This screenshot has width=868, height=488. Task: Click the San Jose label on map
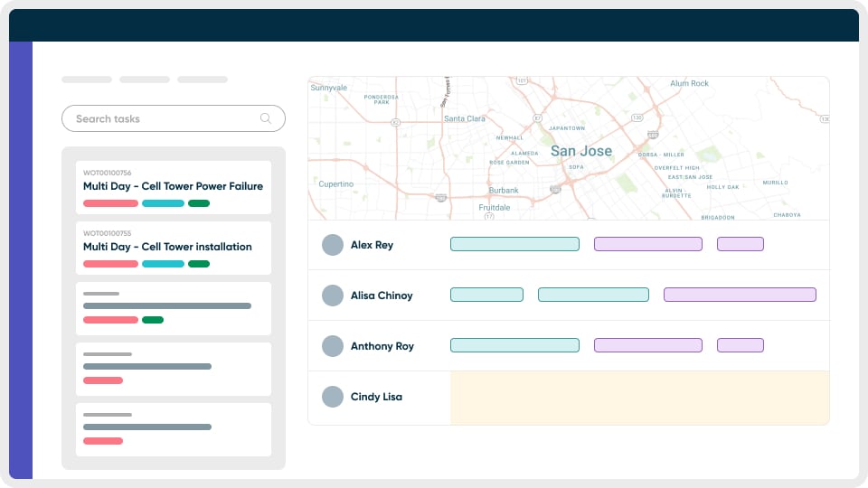tap(581, 151)
